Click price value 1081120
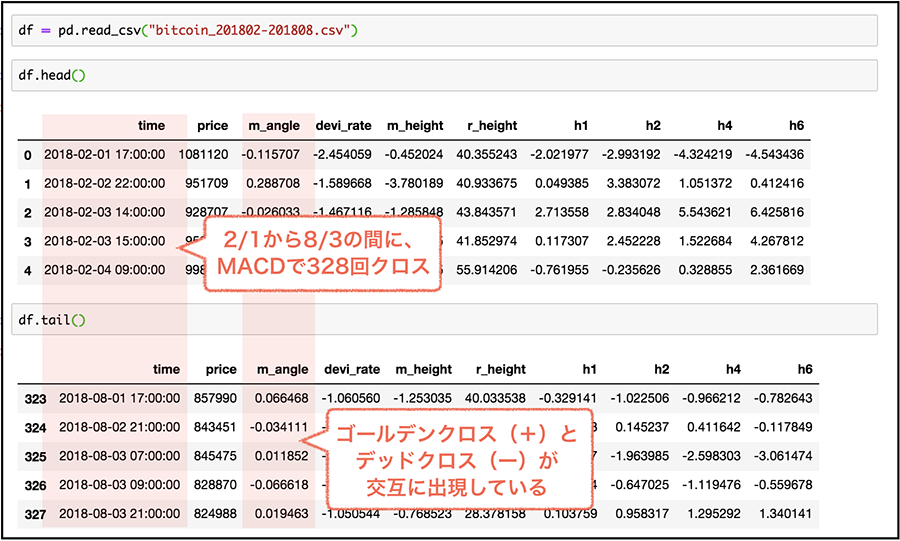The height and width of the screenshot is (541, 900). click(x=203, y=154)
